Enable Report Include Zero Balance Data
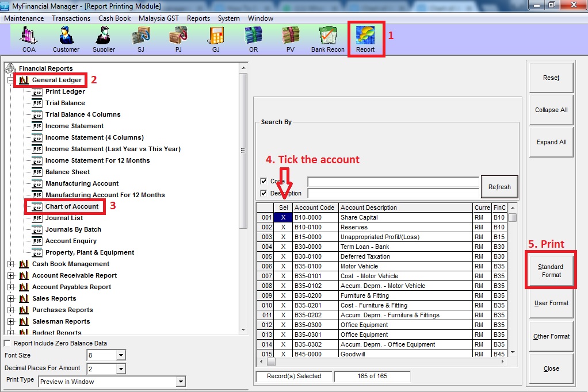Screen dimensions: 588x392 (7, 344)
